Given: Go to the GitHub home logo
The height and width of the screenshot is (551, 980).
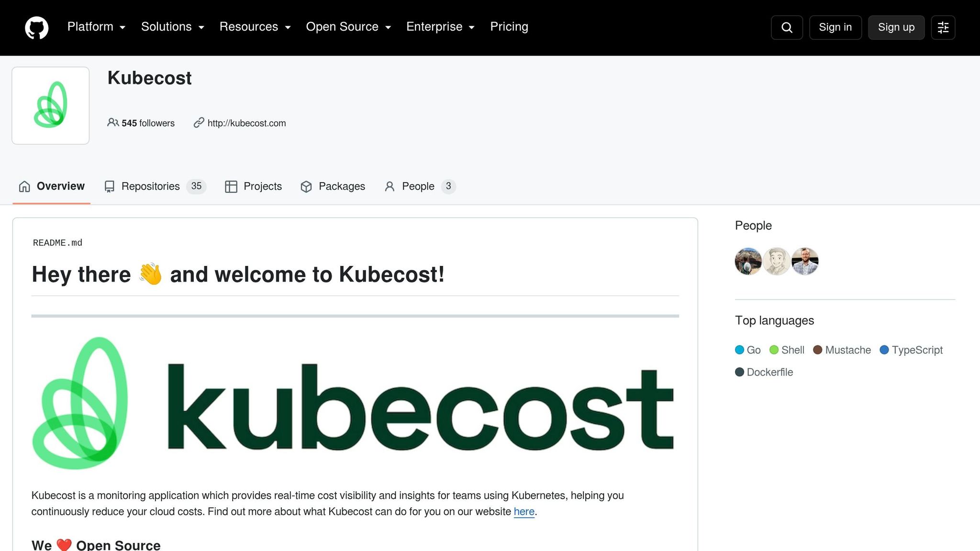Looking at the screenshot, I should 37,27.
